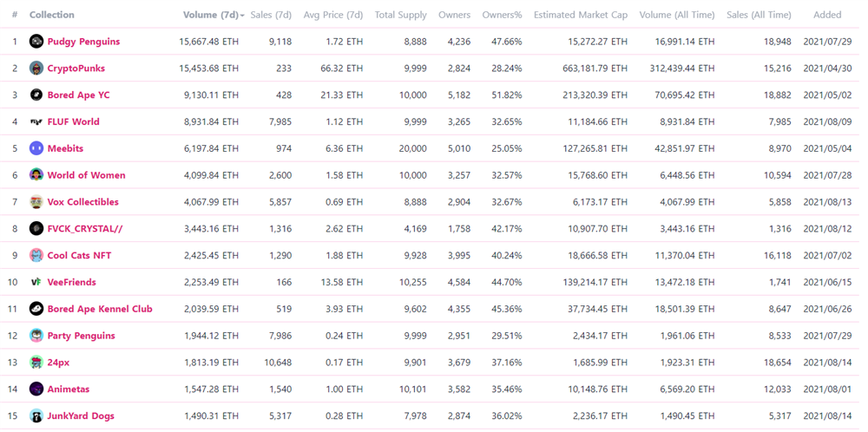The width and height of the screenshot is (868, 432).
Task: Select the 15,667.48 ETH volume cell
Action: [x=208, y=42]
